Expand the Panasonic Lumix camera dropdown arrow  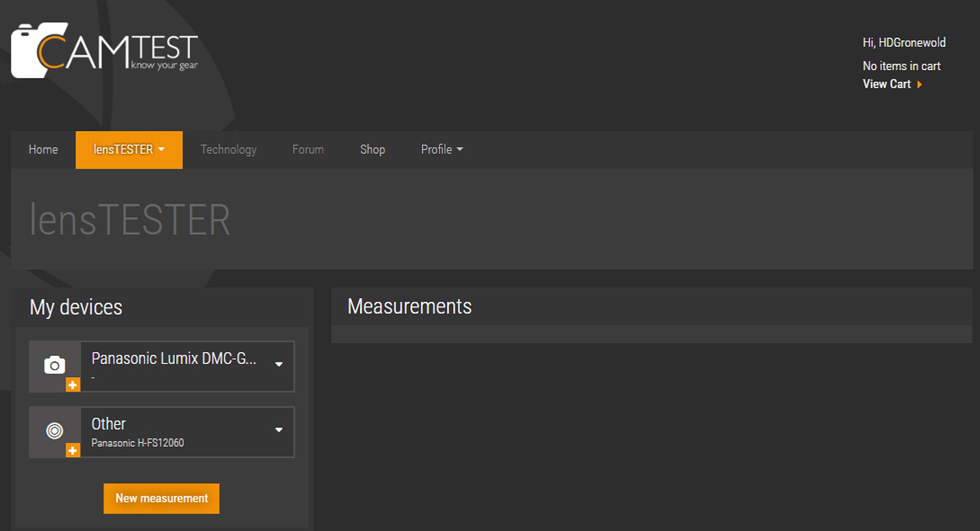point(279,364)
